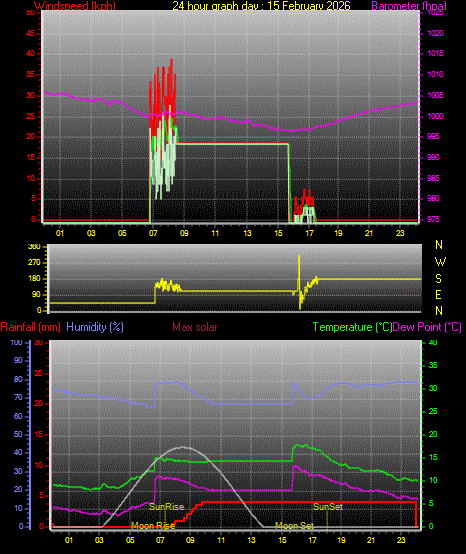Screen dimensions: 466x554
Task: Click the "SunRise" marker label
Action: 166,507
